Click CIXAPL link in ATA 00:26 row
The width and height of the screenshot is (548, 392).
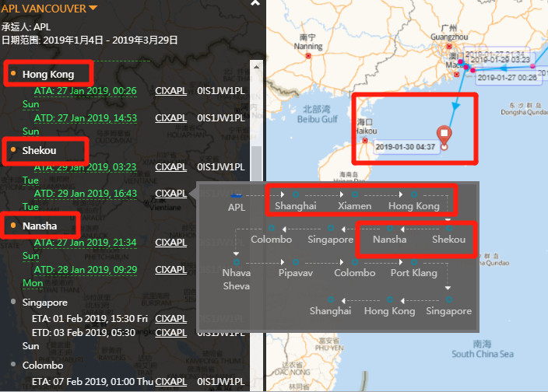tap(171, 91)
